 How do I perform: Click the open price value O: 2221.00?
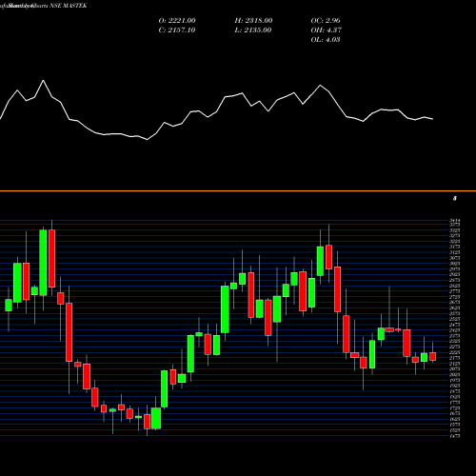177,21
